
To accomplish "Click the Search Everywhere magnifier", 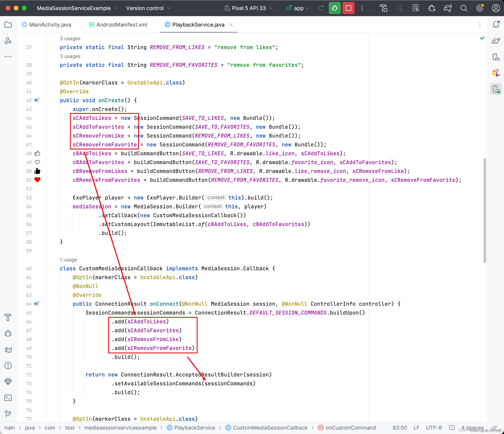I will click(464, 8).
